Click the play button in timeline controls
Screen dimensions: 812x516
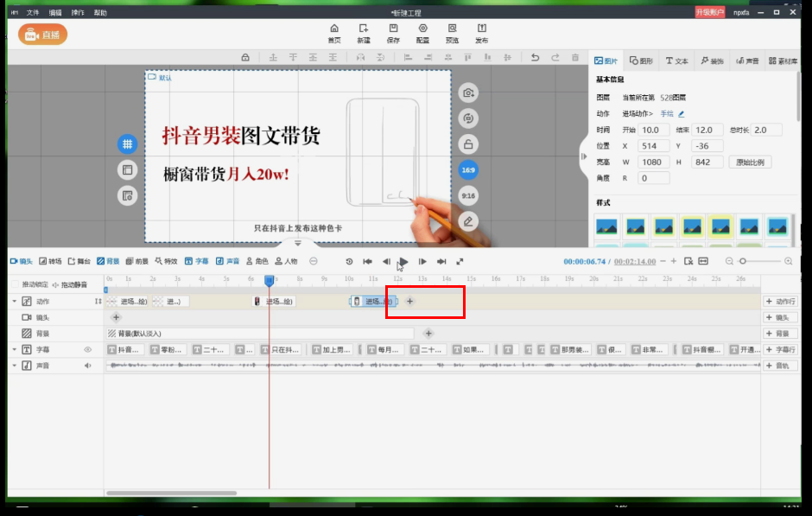coord(403,261)
